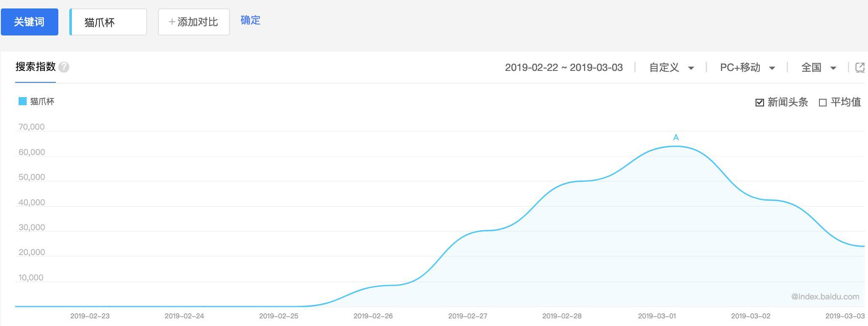Click the 2019-02-26 axis date label
868x326 pixels.
pyautogui.click(x=373, y=316)
